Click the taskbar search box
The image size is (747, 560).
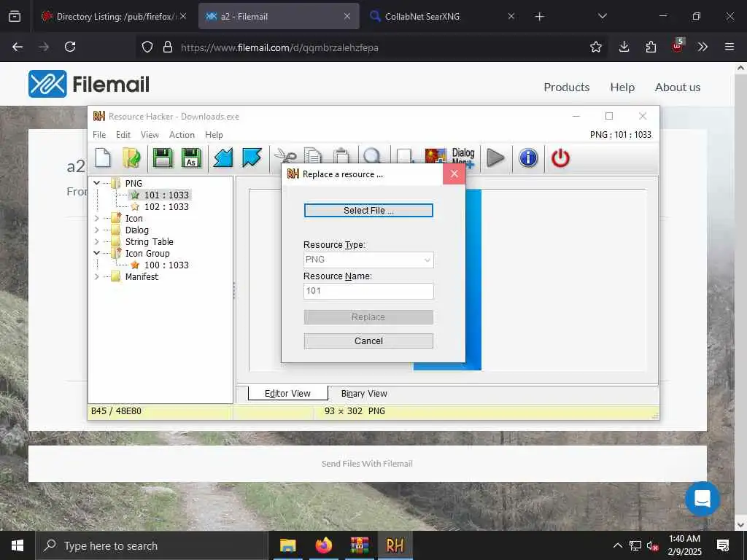(152, 545)
